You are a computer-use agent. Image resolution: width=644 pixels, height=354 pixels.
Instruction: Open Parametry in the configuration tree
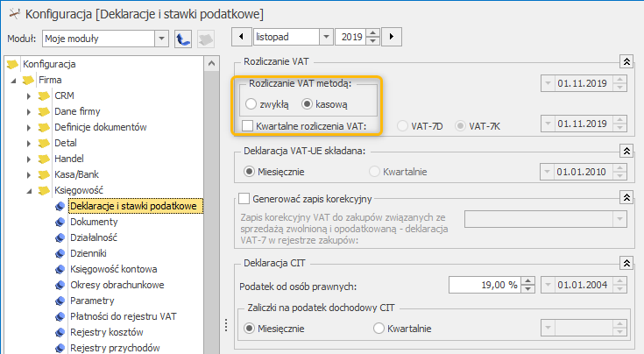(92, 301)
